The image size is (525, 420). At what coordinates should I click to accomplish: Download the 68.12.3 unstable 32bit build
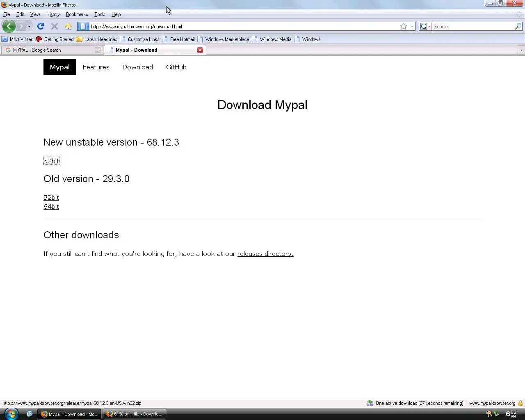click(x=51, y=161)
